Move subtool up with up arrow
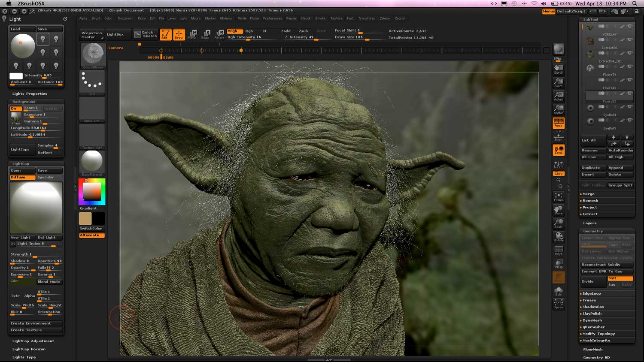The image size is (644, 362). pyautogui.click(x=614, y=137)
